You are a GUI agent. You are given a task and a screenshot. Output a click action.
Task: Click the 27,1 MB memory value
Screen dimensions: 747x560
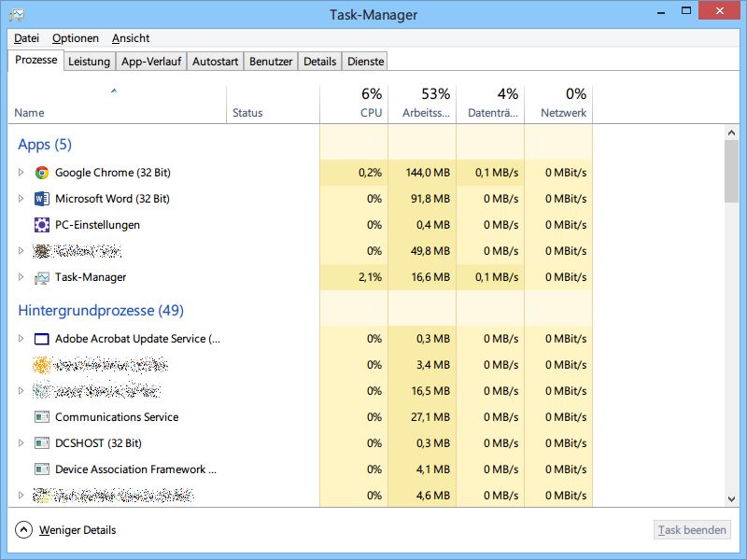(x=430, y=417)
